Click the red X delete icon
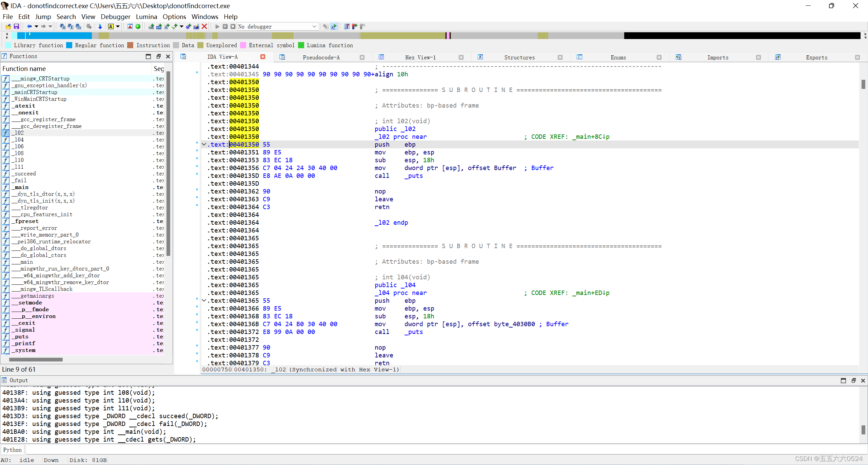The image size is (868, 465). point(204,26)
